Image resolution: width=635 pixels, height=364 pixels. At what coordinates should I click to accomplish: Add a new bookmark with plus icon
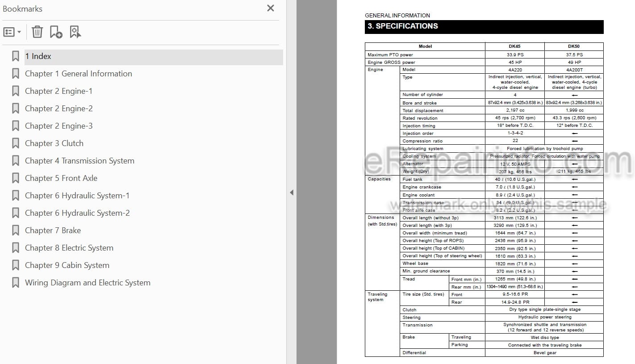coord(56,32)
